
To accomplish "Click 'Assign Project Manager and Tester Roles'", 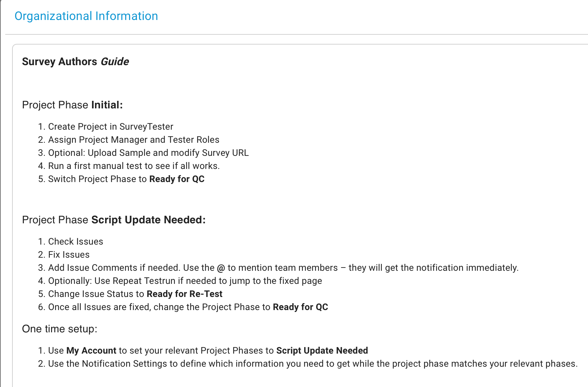I will [x=134, y=140].
